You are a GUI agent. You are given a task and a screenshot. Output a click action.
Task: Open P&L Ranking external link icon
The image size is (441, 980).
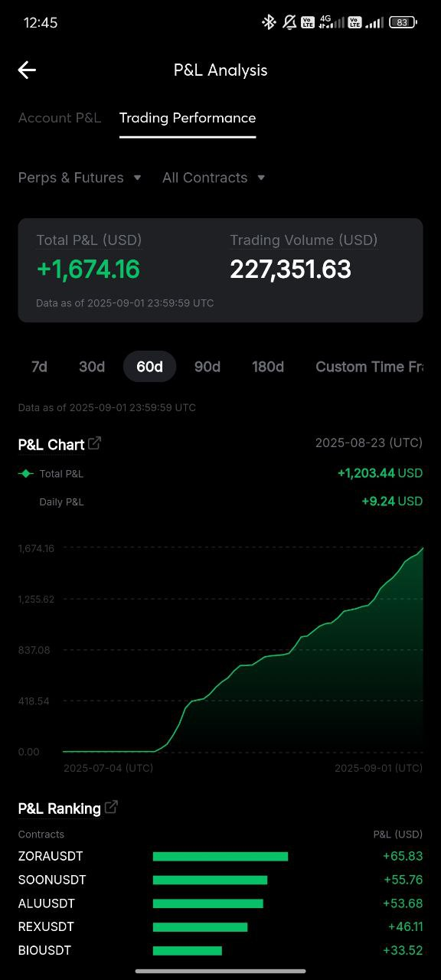pos(111,807)
